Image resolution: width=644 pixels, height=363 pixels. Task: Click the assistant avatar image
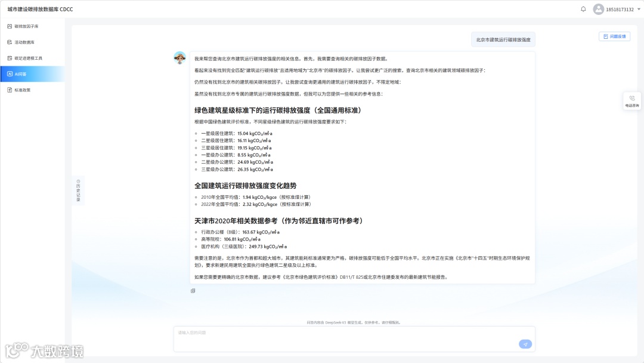pyautogui.click(x=179, y=57)
